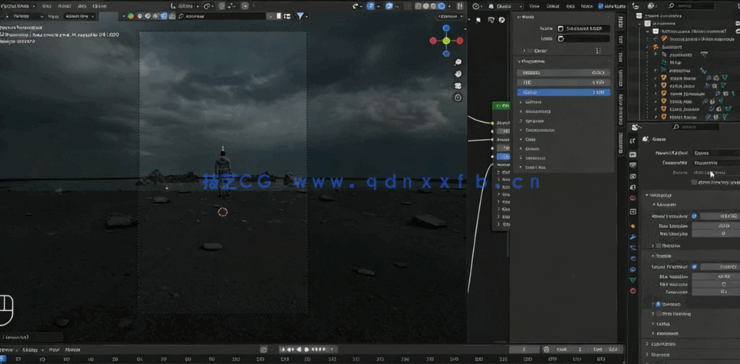Click the timeline current frame field

pyautogui.click(x=524, y=349)
